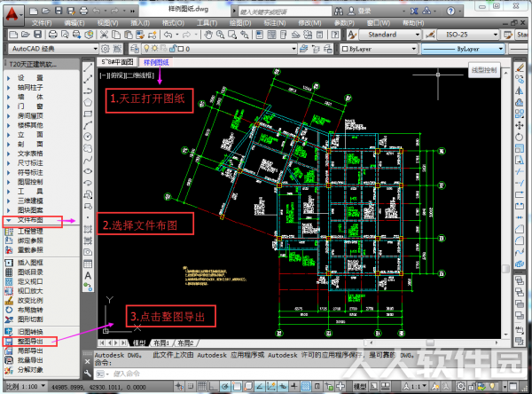The image size is (532, 394).
Task: Switch to the 5~8#平面图 drawing tab
Action: 117,62
